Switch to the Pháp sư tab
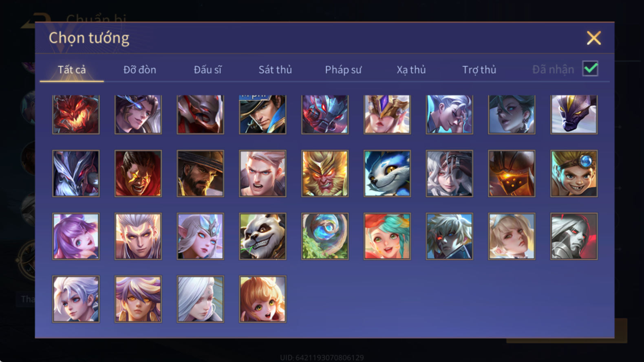The height and width of the screenshot is (362, 644). [x=343, y=70]
